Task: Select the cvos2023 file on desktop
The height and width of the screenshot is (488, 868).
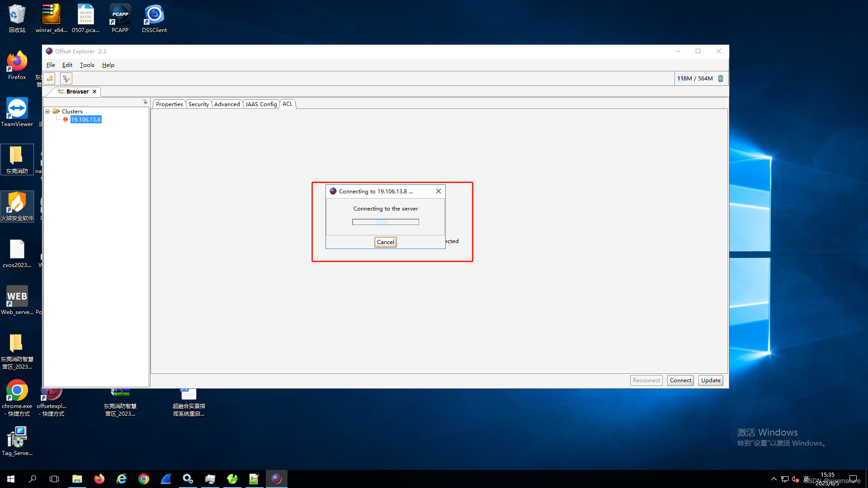Action: tap(17, 253)
